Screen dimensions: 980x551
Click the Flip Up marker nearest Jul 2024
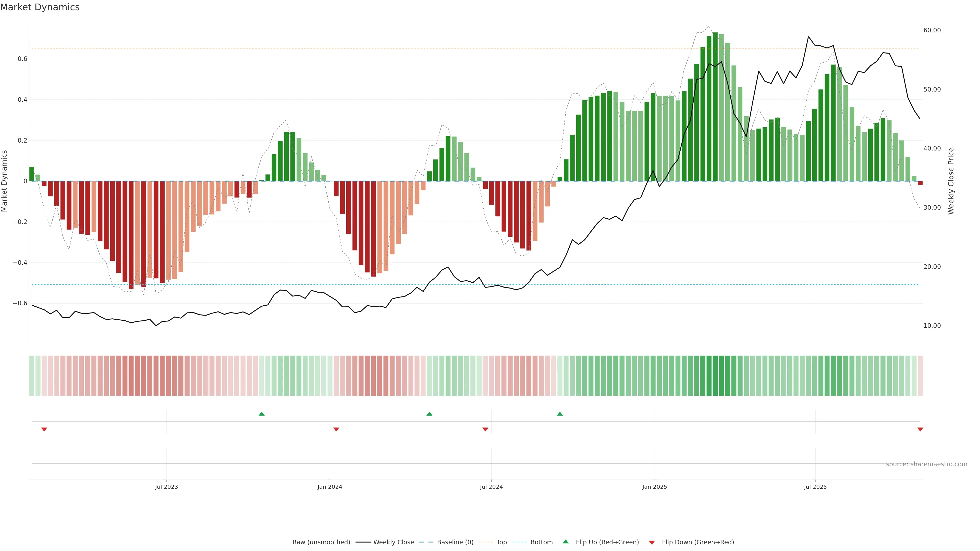coord(429,414)
